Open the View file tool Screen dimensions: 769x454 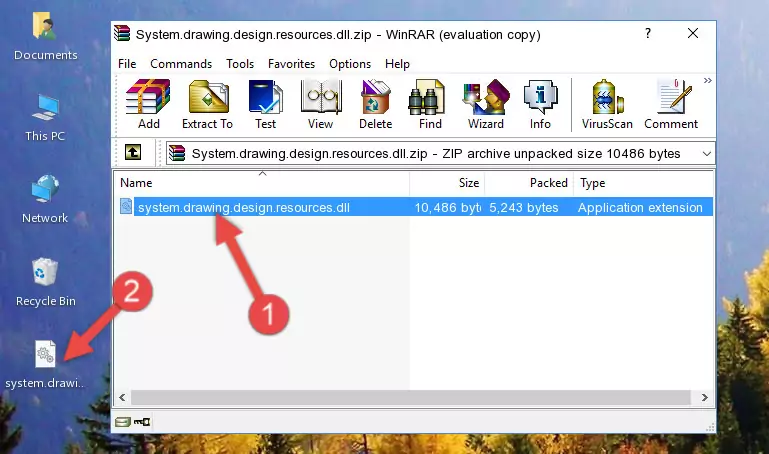coord(321,104)
